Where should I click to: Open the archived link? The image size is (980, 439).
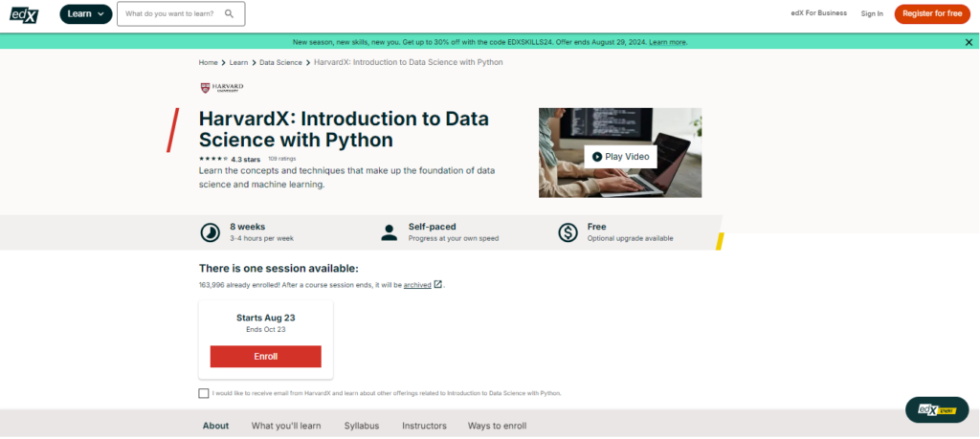[x=417, y=285]
